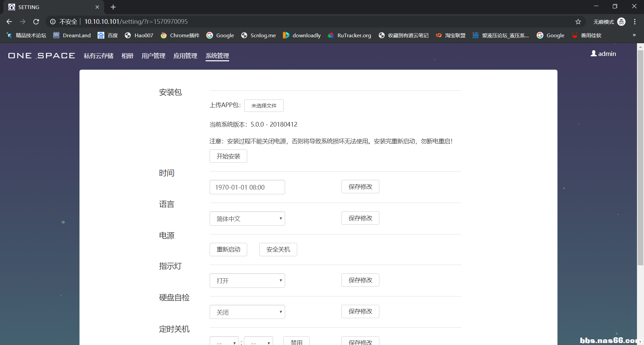Open the 精品技术论坛 bookmark

pos(26,36)
